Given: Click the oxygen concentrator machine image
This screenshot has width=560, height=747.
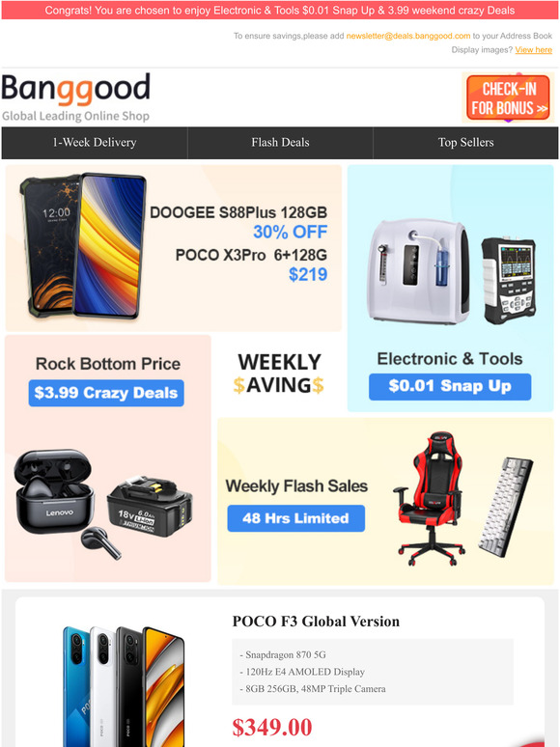Looking at the screenshot, I should point(418,271).
